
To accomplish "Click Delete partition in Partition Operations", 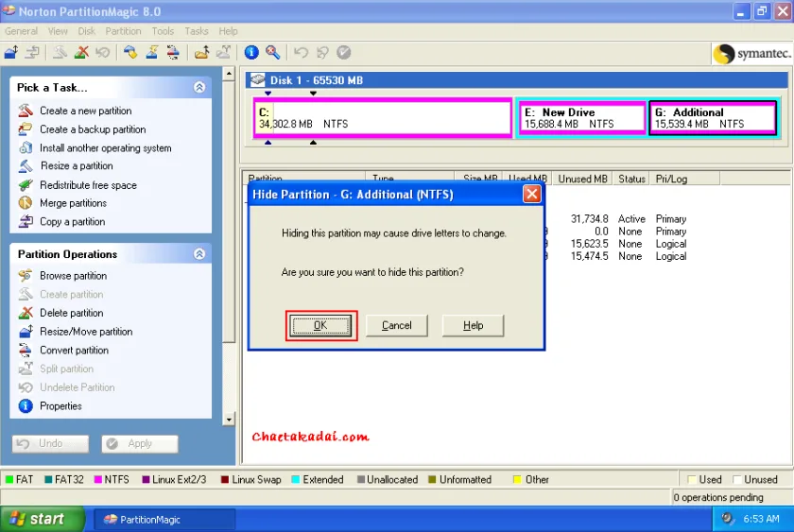I will click(x=72, y=313).
